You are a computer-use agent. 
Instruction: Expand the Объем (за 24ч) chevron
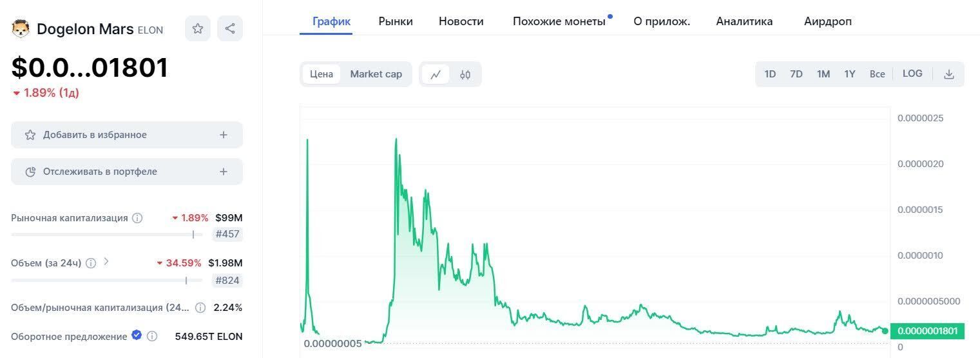point(106,262)
